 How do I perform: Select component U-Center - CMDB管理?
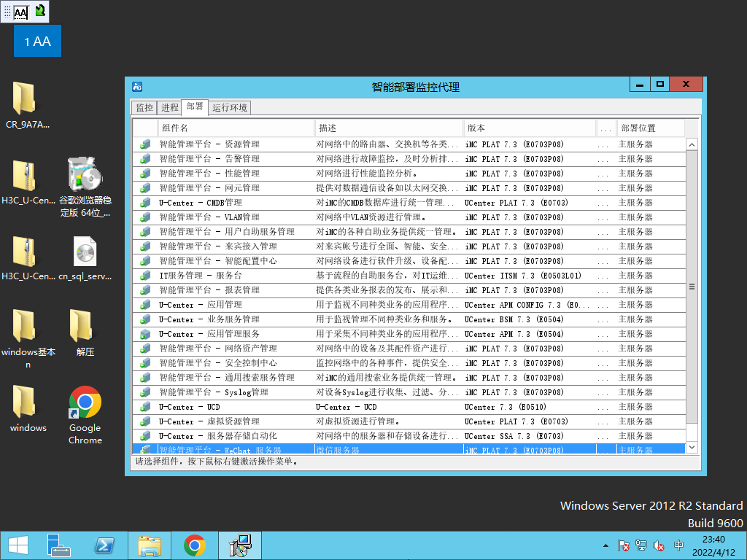point(201,203)
